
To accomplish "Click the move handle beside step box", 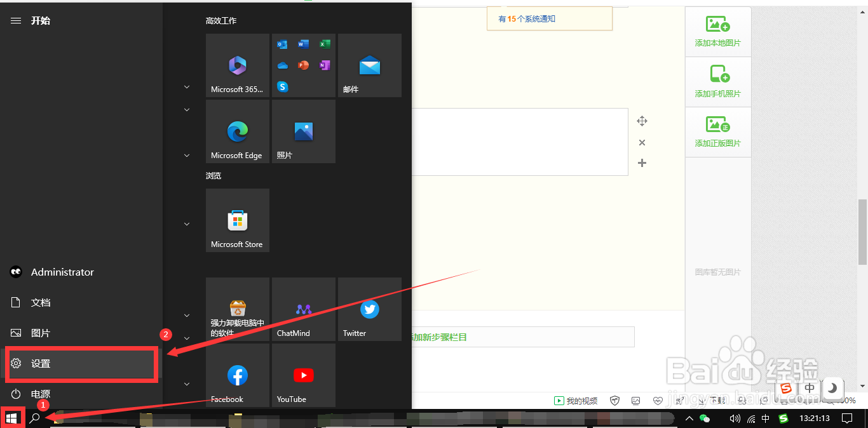I will coord(642,121).
